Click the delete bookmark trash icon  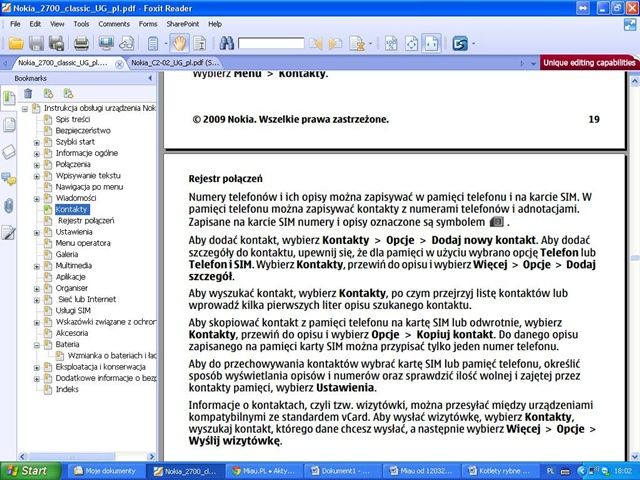(28, 93)
